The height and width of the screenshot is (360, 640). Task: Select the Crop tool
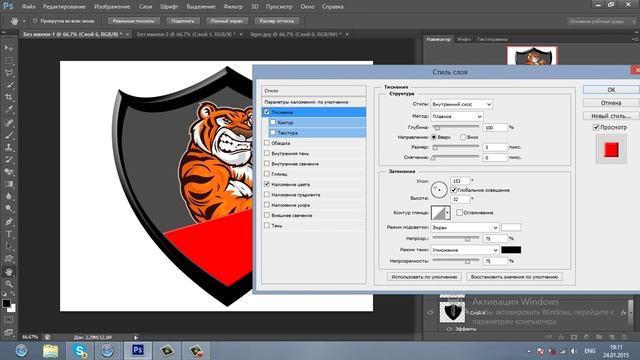[9, 98]
